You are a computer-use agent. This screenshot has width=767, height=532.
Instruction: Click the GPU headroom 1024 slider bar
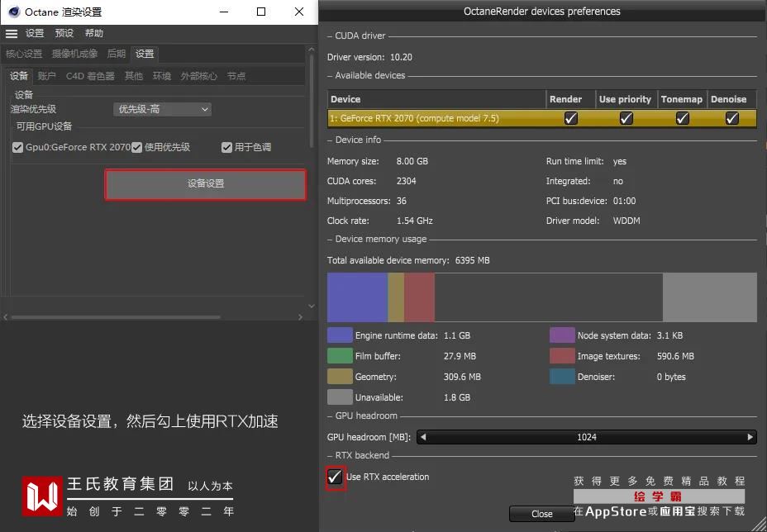coord(587,437)
